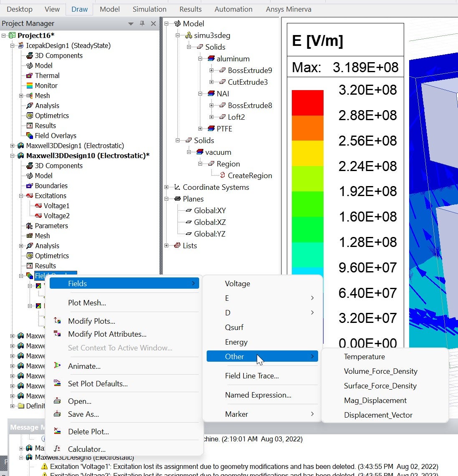Click the Animate icon in context menu
The height and width of the screenshot is (476, 458).
[58, 366]
